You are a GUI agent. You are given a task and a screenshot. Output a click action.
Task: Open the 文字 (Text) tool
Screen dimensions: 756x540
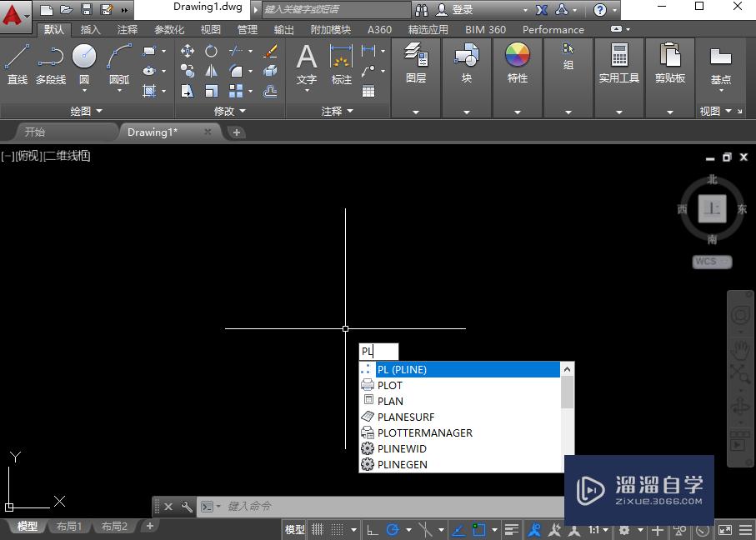pyautogui.click(x=306, y=62)
